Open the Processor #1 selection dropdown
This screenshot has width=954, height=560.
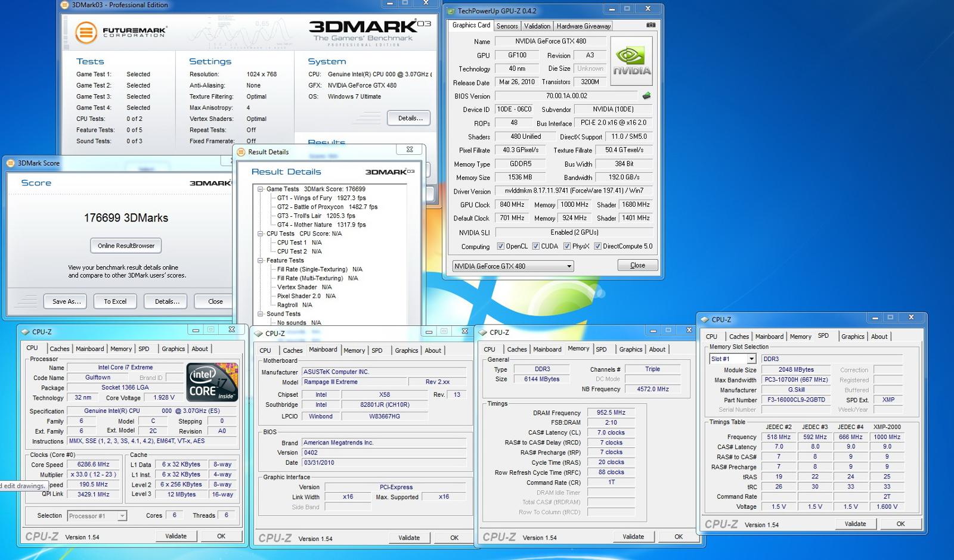pos(97,516)
